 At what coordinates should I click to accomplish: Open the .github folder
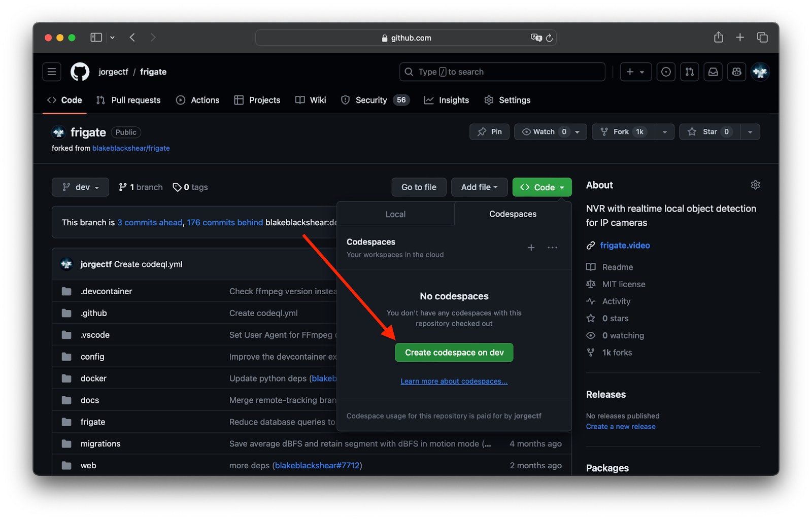click(94, 313)
